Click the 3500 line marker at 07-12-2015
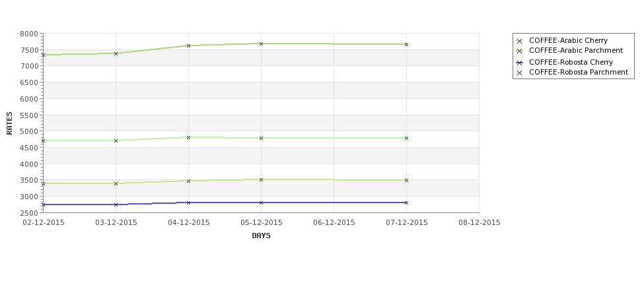This screenshot has height=283, width=644. click(407, 181)
